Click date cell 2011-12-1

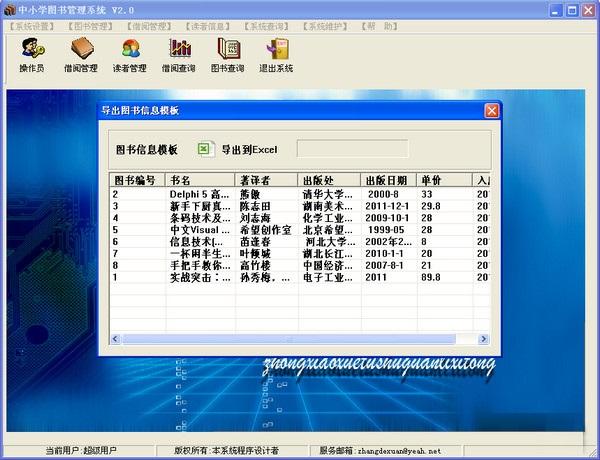click(x=387, y=206)
